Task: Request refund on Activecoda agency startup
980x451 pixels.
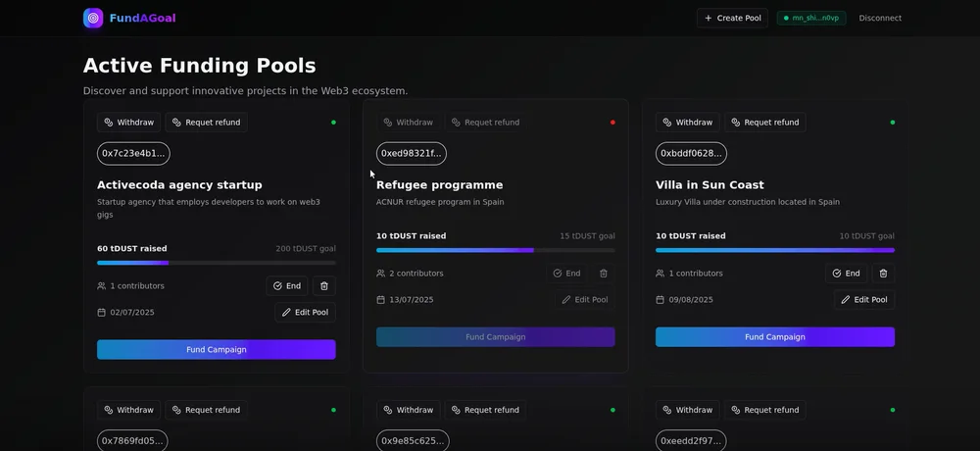Action: point(206,122)
